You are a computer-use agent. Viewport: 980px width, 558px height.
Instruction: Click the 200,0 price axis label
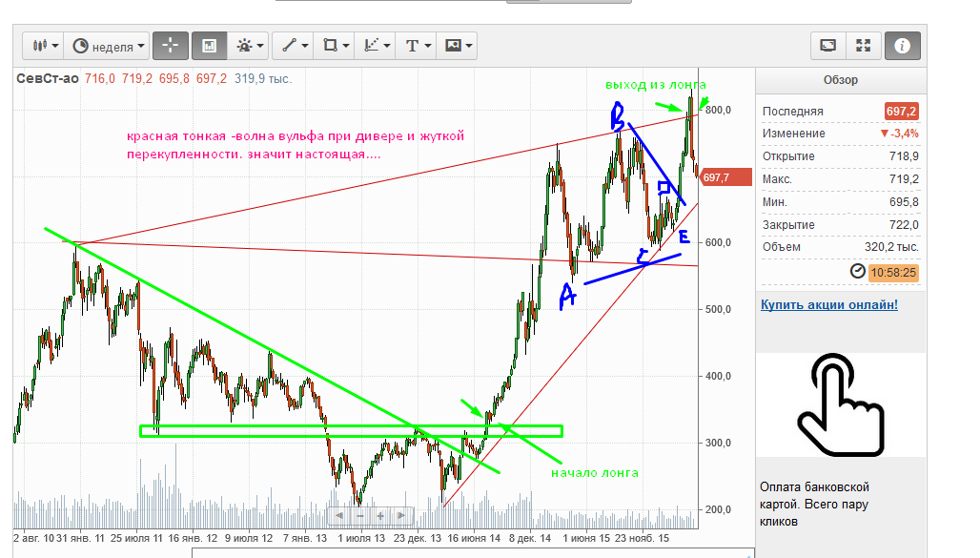(718, 510)
